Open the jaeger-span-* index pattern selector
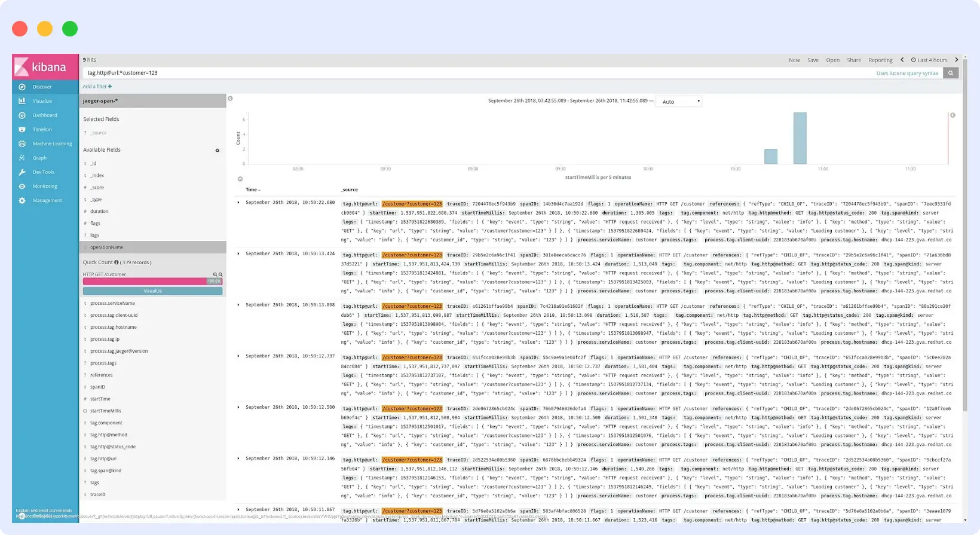The height and width of the screenshot is (535, 980). [x=152, y=101]
